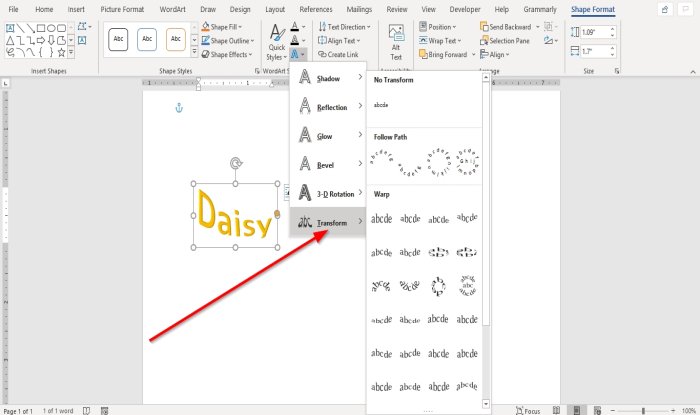Viewport: 700px width, 415px height.
Task: Click the Shape Styles dialog launcher
Action: point(257,71)
